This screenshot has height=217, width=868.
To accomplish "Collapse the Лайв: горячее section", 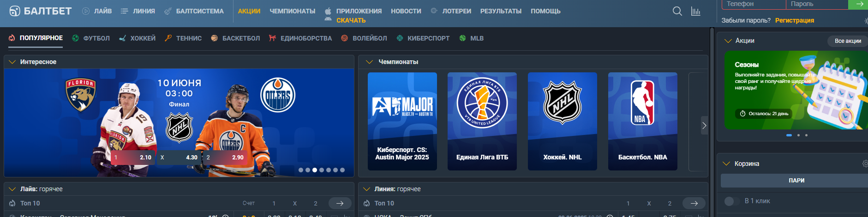I will [x=12, y=189].
